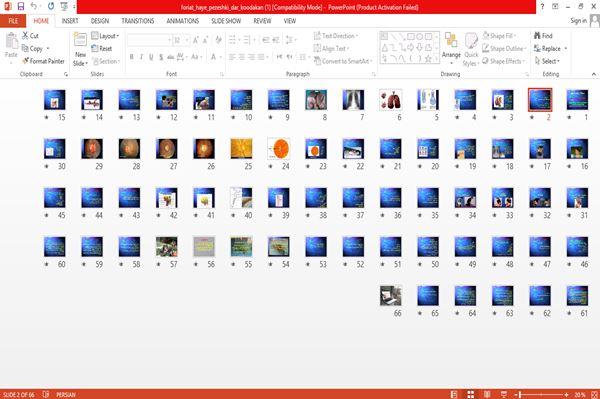Adjust the zoom slider in status bar
Image resolution: width=600 pixels, height=399 pixels.
click(x=541, y=394)
